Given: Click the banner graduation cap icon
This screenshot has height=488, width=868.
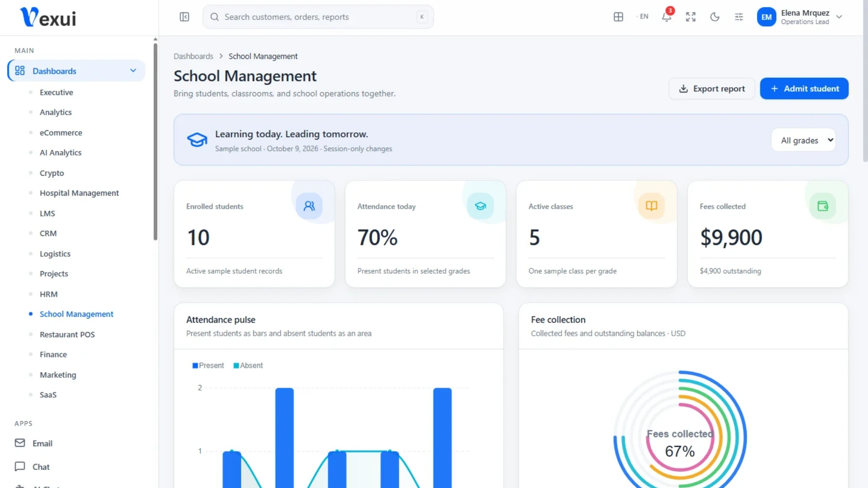Looking at the screenshot, I should coord(197,140).
